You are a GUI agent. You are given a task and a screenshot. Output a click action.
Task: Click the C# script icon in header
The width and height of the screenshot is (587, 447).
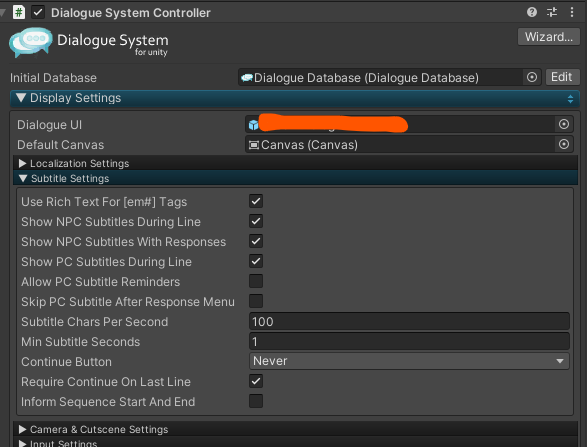[19, 12]
